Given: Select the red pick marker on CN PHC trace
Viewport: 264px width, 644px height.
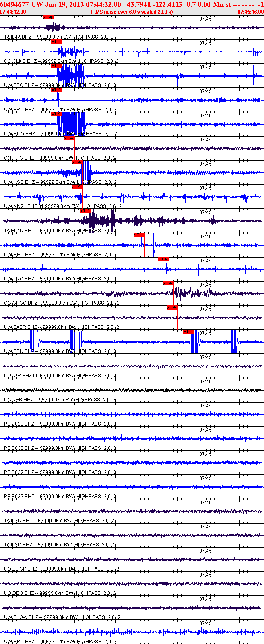Looking at the screenshot, I should point(69,138).
